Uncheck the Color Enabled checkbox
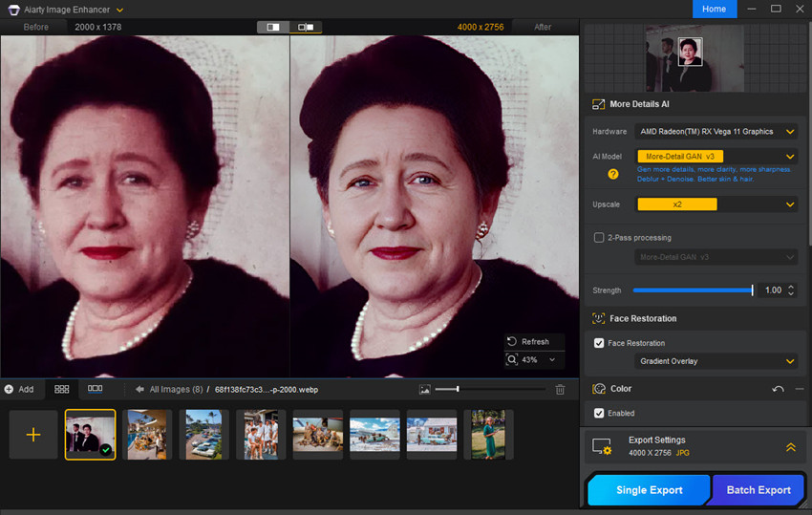 [x=599, y=413]
